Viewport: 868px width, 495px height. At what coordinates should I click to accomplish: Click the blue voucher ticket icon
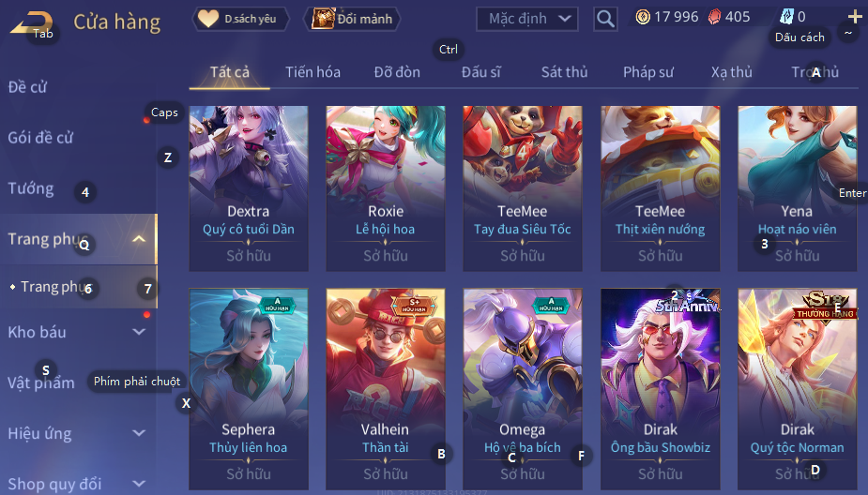tap(786, 17)
